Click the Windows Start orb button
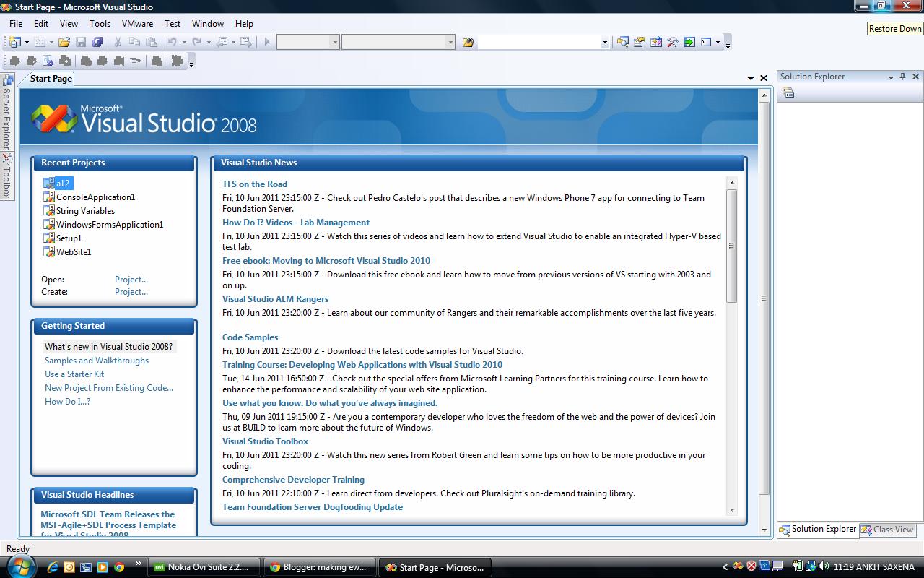This screenshot has width=924, height=578. pyautogui.click(x=19, y=566)
